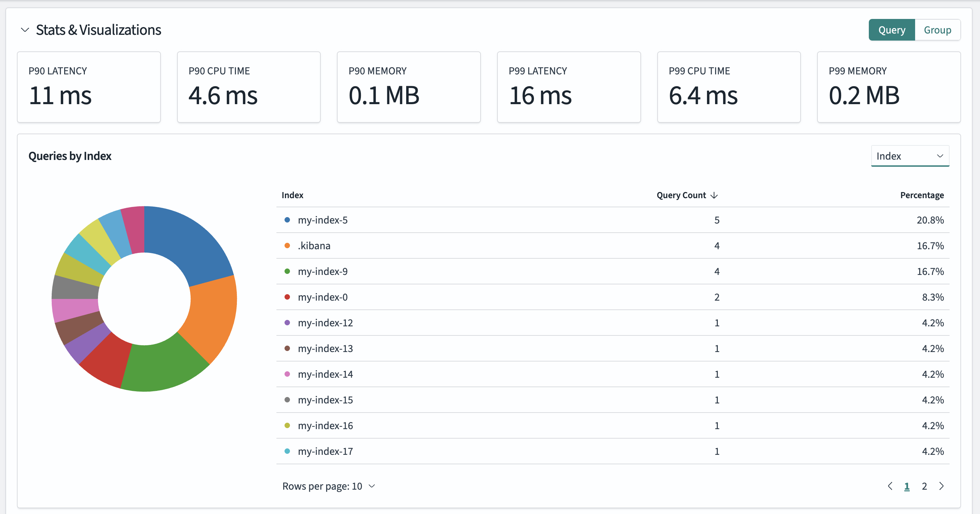The width and height of the screenshot is (980, 514).
Task: Open the Index grouping dropdown
Action: click(910, 156)
